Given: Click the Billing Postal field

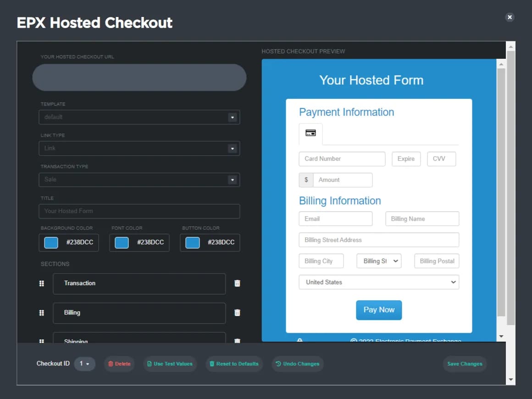Looking at the screenshot, I should click(x=437, y=261).
